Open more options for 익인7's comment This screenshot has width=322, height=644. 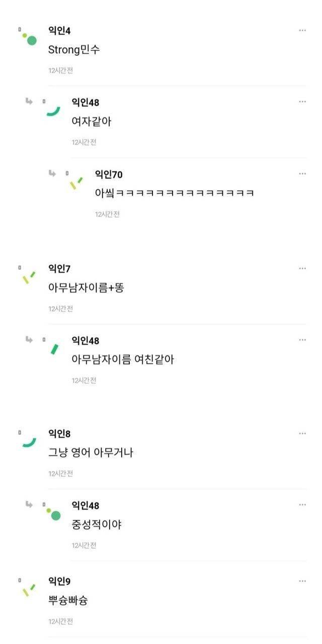coord(302,269)
